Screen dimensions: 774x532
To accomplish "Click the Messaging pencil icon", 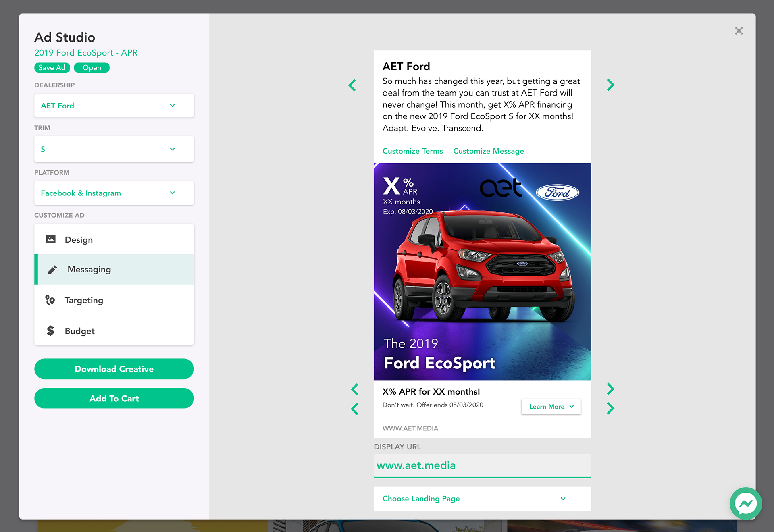I will coord(53,270).
